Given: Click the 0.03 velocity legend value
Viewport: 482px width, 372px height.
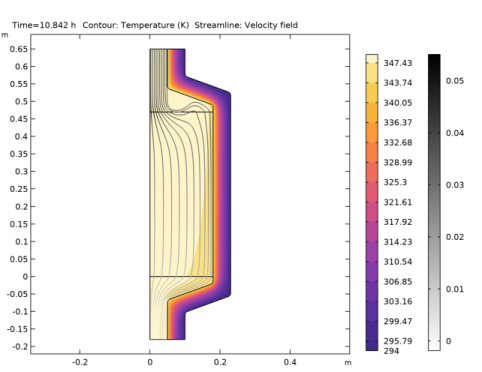Looking at the screenshot, I should pos(455,185).
